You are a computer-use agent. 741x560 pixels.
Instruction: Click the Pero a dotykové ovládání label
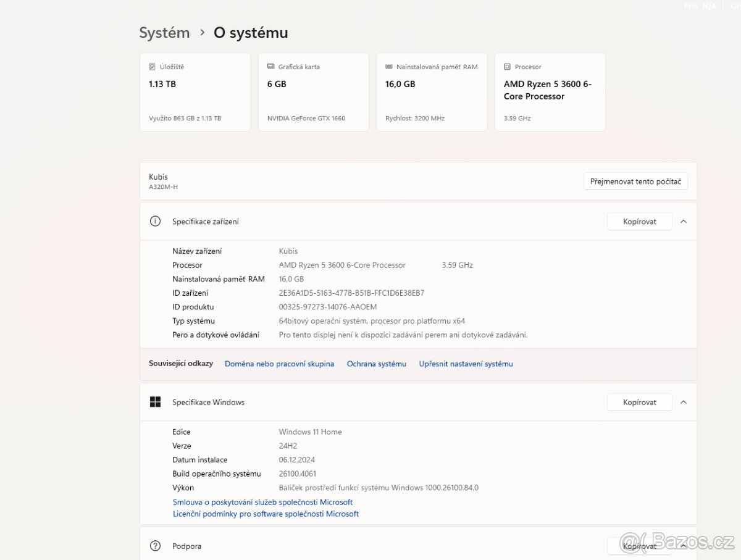216,335
